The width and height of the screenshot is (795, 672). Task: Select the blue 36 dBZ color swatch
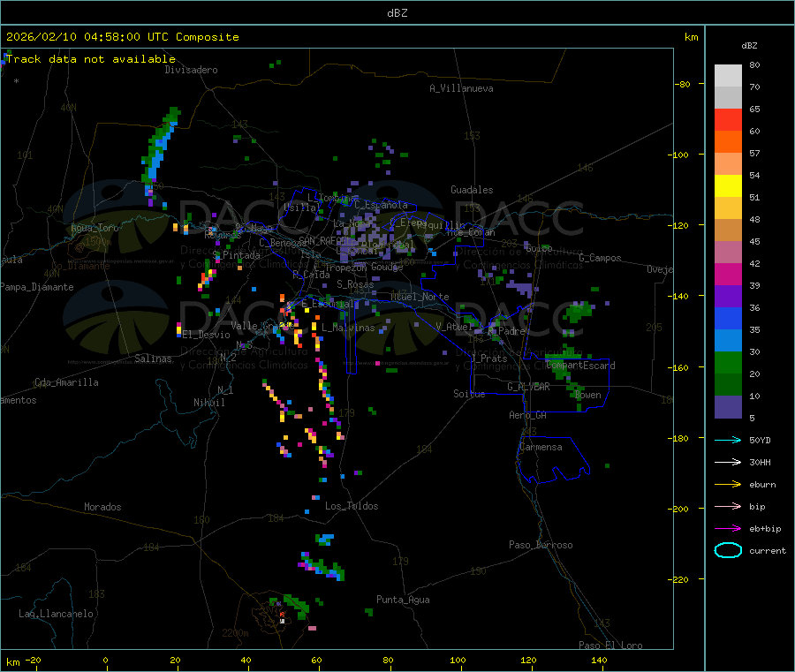pyautogui.click(x=728, y=318)
